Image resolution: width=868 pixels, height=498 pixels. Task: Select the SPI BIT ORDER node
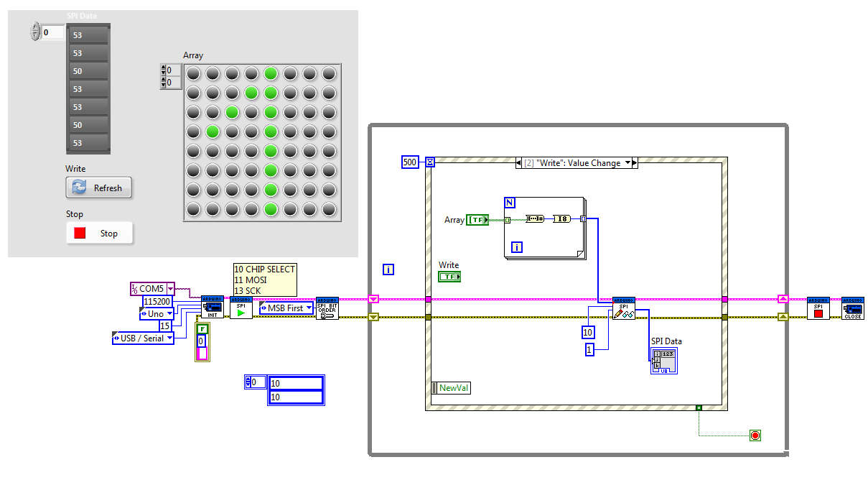(x=327, y=308)
